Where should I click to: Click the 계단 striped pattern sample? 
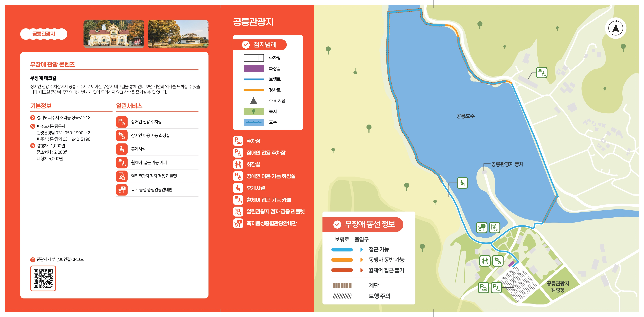point(342,285)
